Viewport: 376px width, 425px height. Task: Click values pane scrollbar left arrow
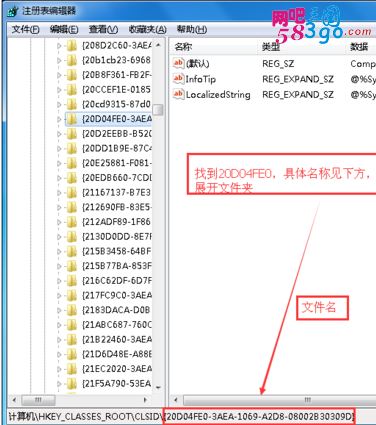(x=176, y=400)
